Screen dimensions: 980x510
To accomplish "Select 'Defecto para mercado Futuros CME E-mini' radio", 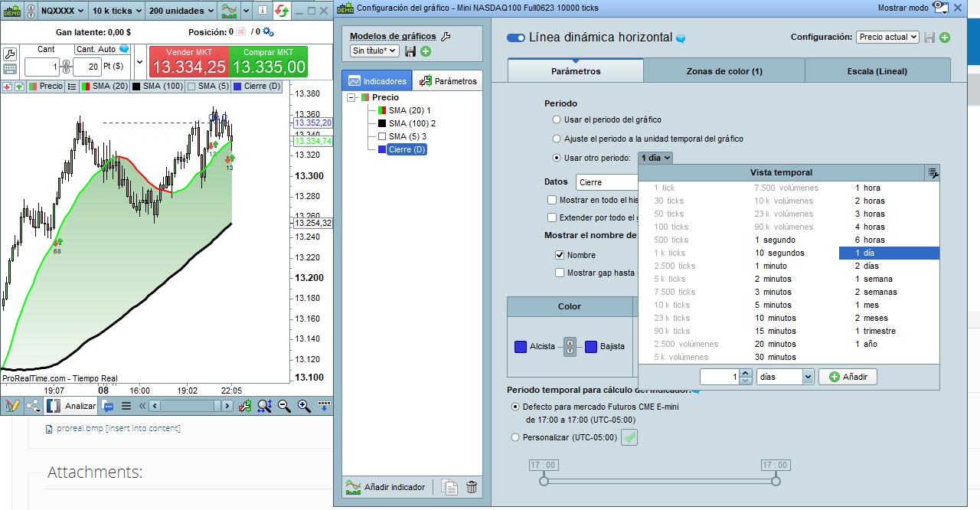I will coord(515,407).
